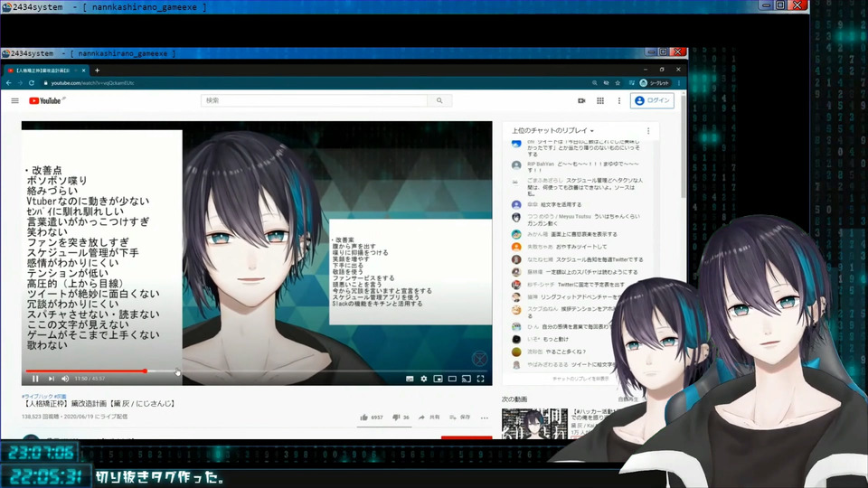The height and width of the screenshot is (488, 868).
Task: Click the シークレット incognito profile badge
Action: pos(655,83)
